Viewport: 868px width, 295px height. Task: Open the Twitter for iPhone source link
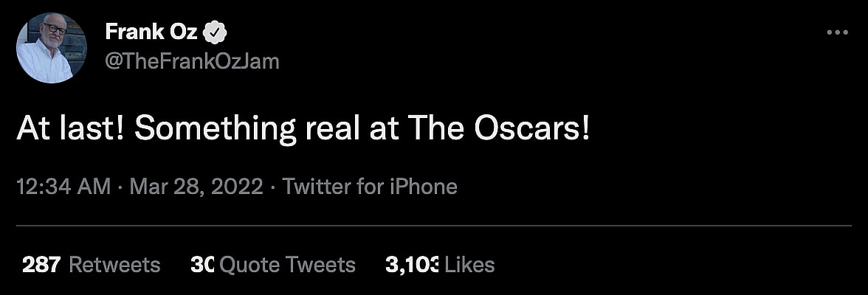370,186
